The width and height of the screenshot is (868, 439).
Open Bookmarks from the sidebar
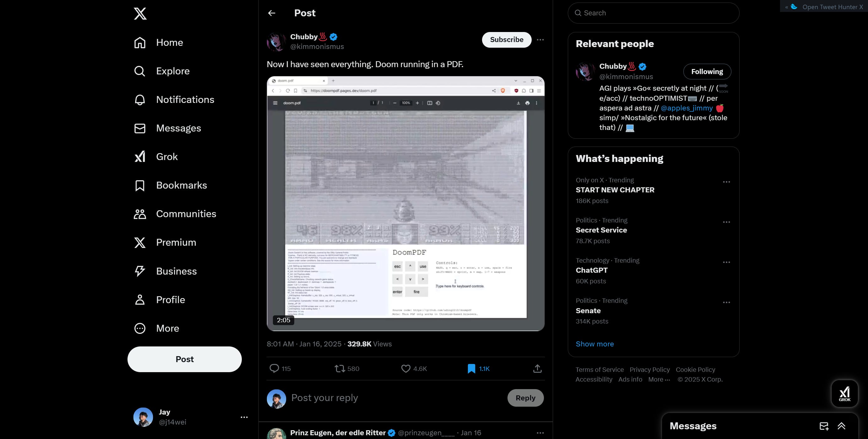point(171,185)
